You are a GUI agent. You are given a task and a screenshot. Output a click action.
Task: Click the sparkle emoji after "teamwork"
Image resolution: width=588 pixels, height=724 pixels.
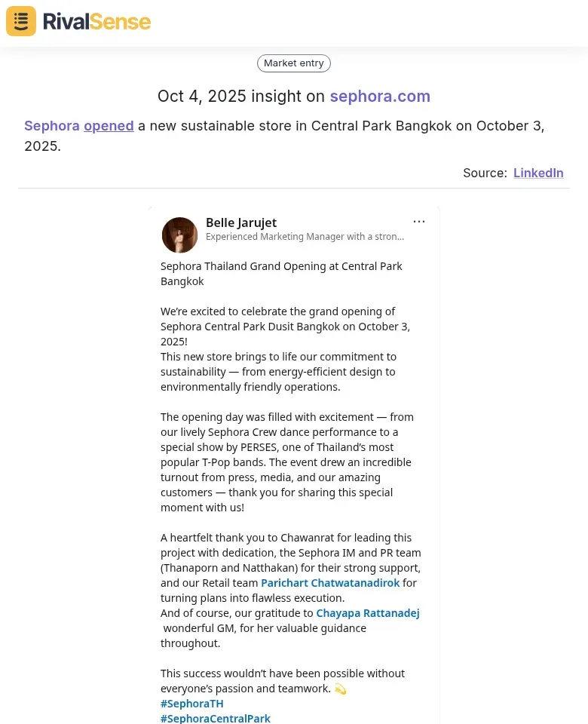point(340,689)
